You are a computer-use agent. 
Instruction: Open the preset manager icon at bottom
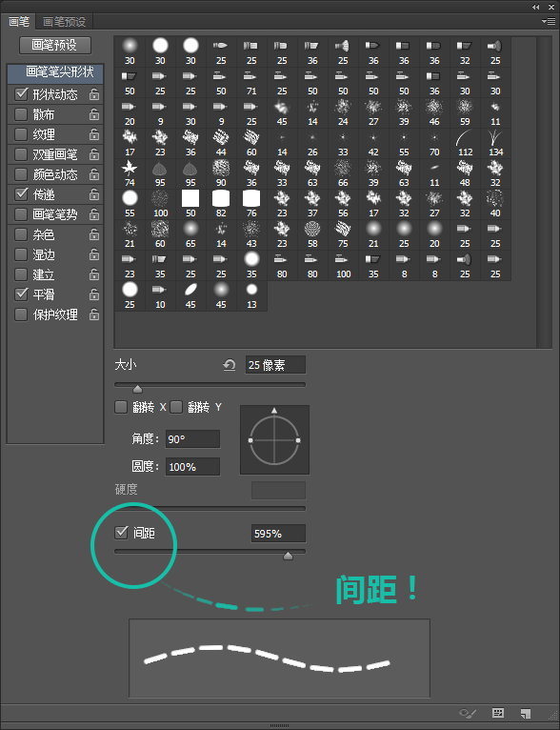click(498, 713)
